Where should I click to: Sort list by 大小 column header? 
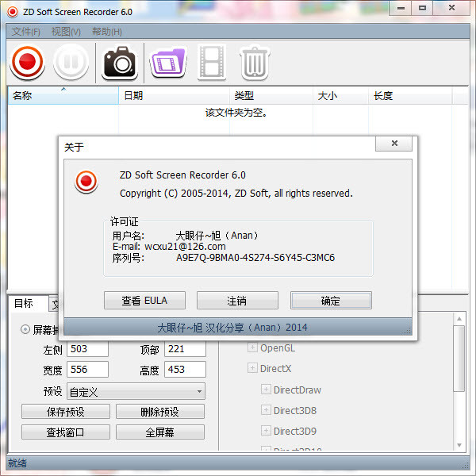[x=340, y=96]
